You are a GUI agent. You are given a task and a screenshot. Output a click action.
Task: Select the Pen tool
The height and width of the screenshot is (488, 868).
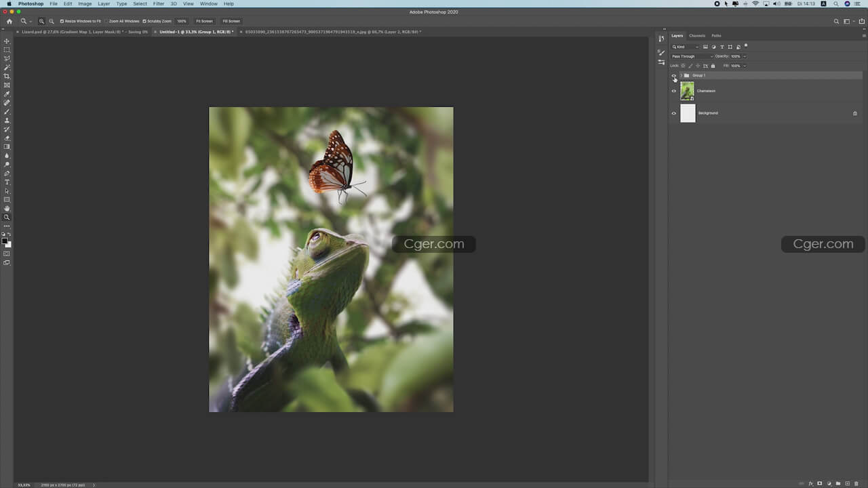click(x=7, y=174)
